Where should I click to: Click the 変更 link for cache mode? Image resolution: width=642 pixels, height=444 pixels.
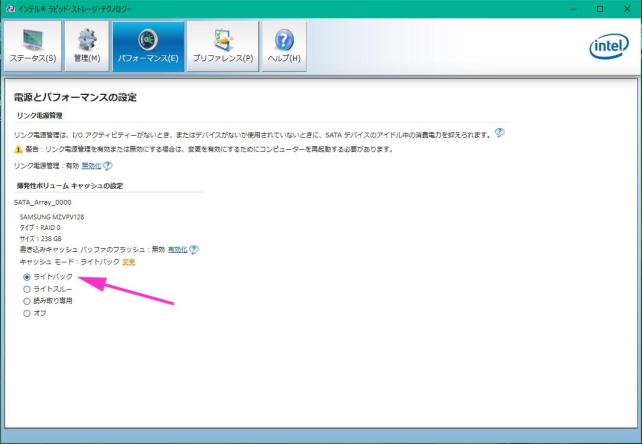pos(129,262)
